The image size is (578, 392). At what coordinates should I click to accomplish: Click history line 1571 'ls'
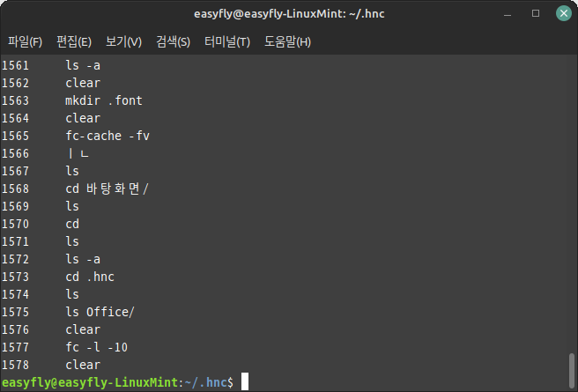tap(41, 241)
